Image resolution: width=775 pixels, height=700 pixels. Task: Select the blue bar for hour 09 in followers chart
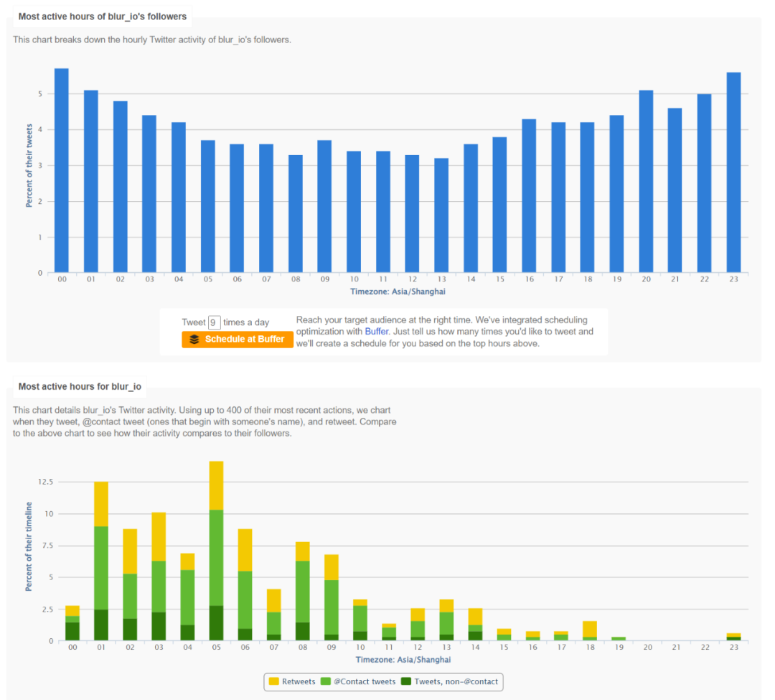pos(325,207)
